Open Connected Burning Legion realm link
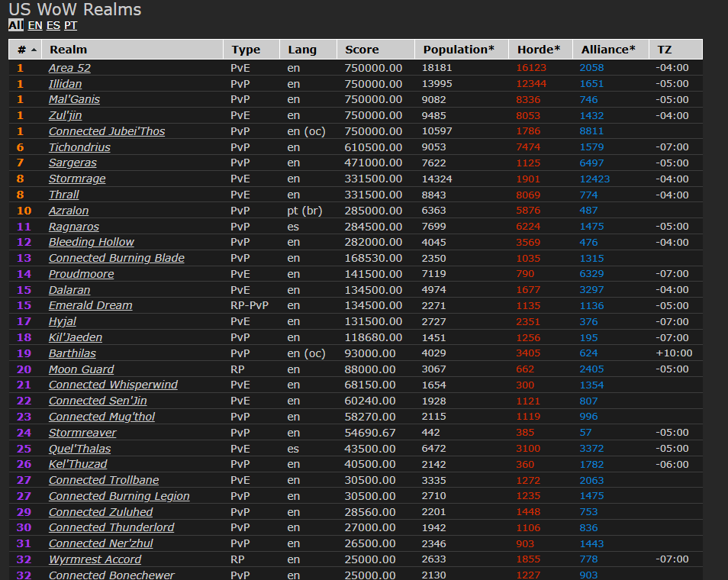The image size is (728, 580). (119, 496)
